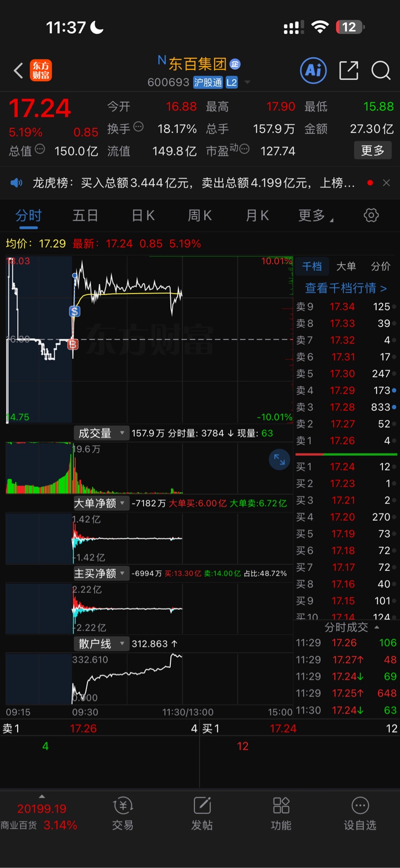The height and width of the screenshot is (868, 400).
Task: Open the 东方财富 logo icon
Action: (x=41, y=70)
